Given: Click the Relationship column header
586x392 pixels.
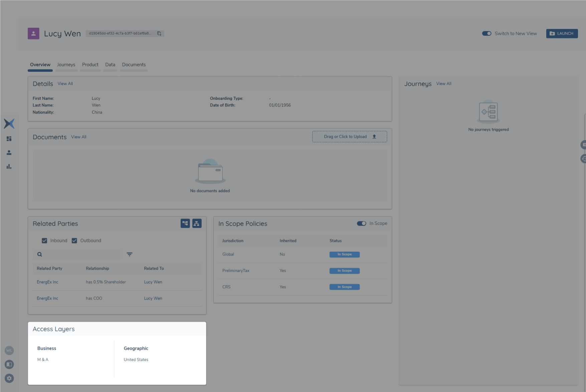Looking at the screenshot, I should click(x=97, y=269).
